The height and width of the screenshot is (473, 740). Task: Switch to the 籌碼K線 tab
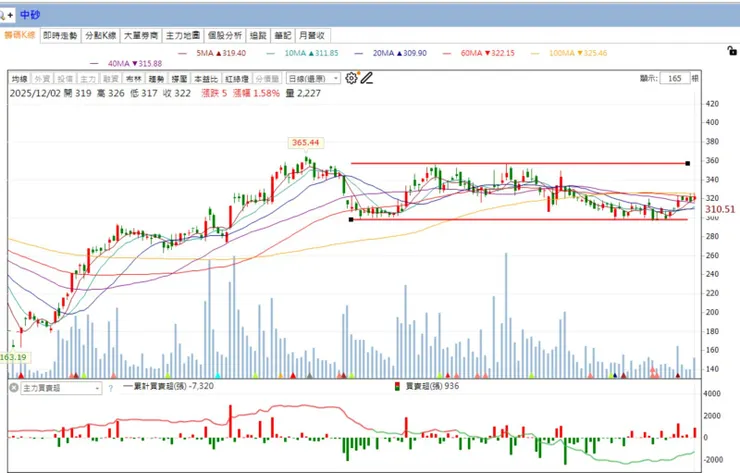[20, 35]
